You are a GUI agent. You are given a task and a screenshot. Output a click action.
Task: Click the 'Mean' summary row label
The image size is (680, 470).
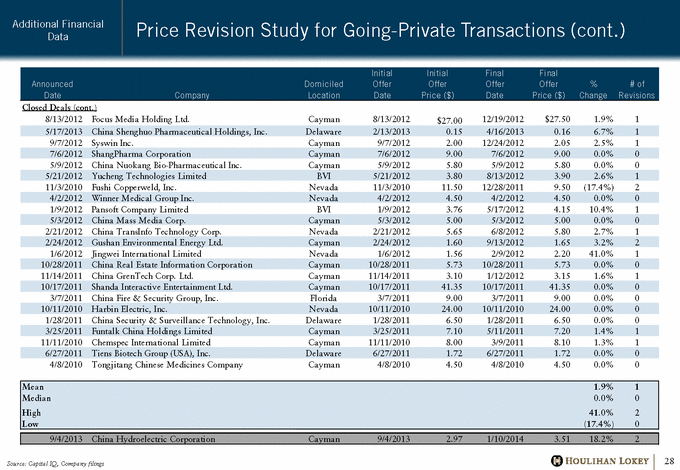point(34,386)
